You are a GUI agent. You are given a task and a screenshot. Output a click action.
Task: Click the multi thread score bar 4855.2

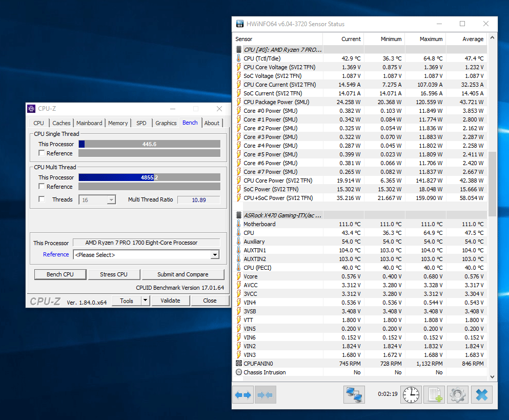[149, 177]
